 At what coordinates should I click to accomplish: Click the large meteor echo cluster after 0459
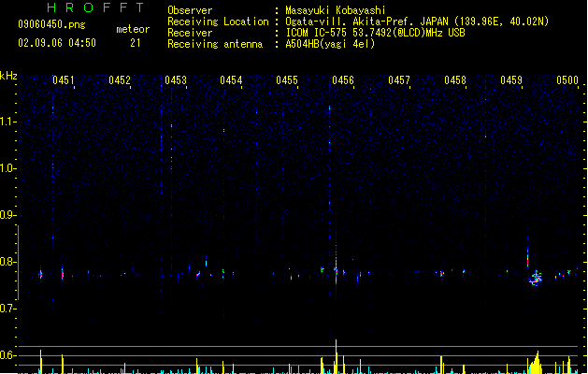[x=536, y=279]
